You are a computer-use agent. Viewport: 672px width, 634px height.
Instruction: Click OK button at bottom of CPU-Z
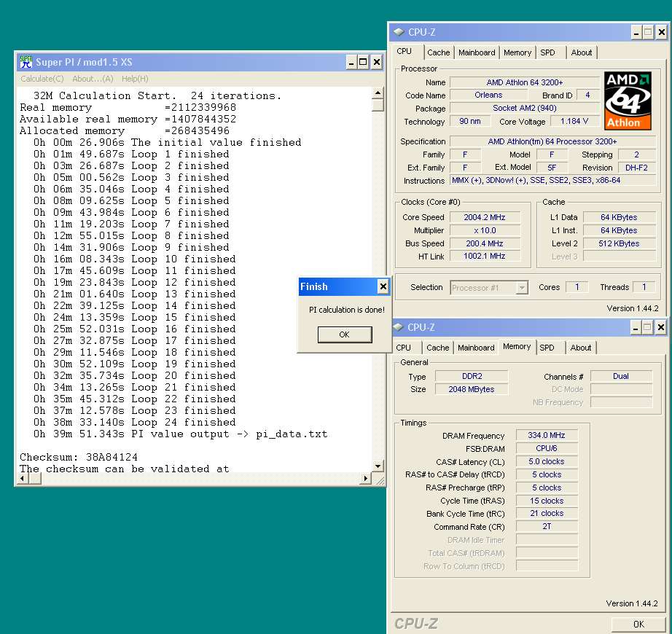coord(638,624)
